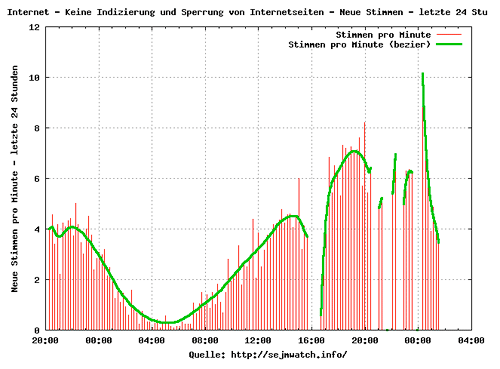Click the x-axis tick label 12:00
Image resolution: width=500 pixels, height=369 pixels.
(258, 340)
